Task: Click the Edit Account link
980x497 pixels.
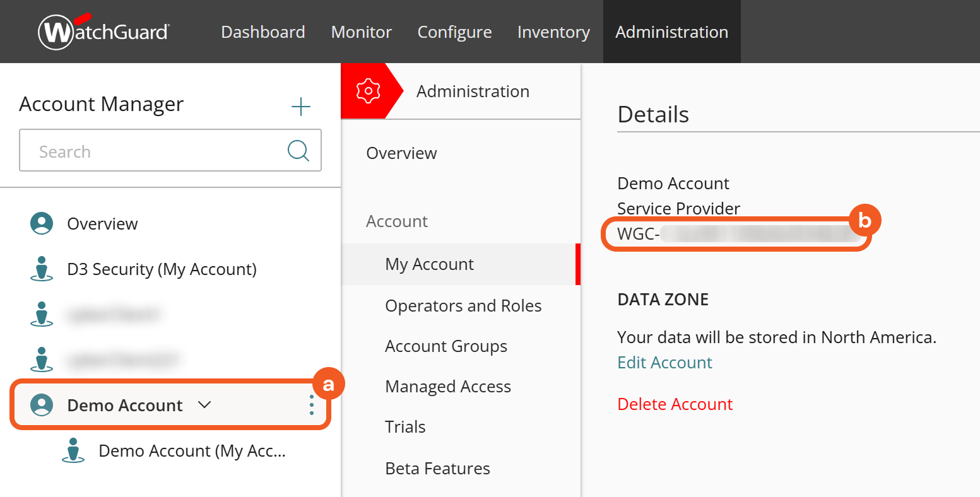Action: pyautogui.click(x=664, y=363)
